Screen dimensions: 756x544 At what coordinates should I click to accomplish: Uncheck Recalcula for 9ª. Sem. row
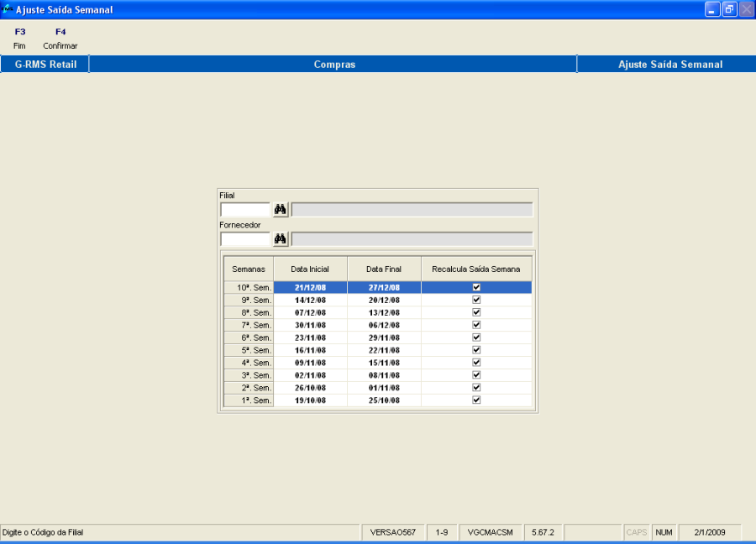tap(476, 300)
